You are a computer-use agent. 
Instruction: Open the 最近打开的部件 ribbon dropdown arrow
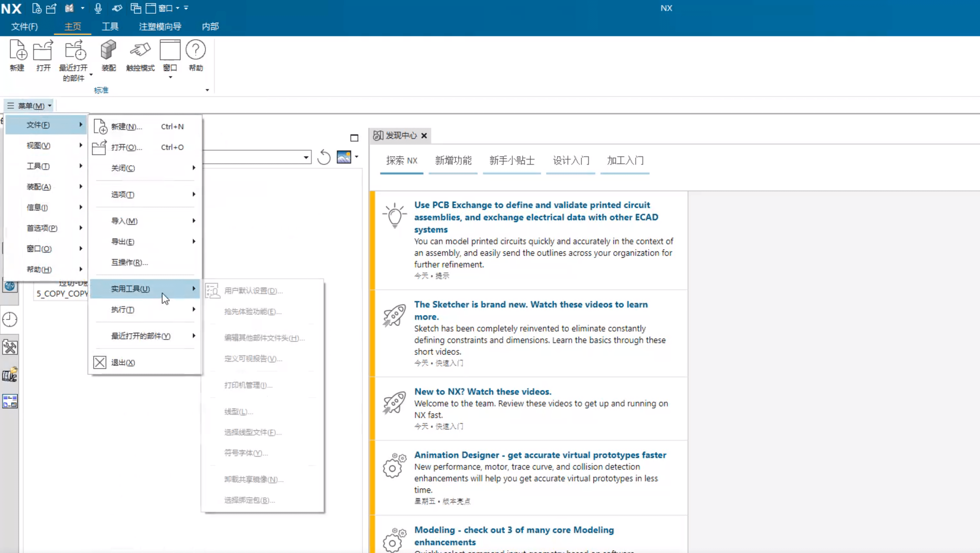click(91, 75)
